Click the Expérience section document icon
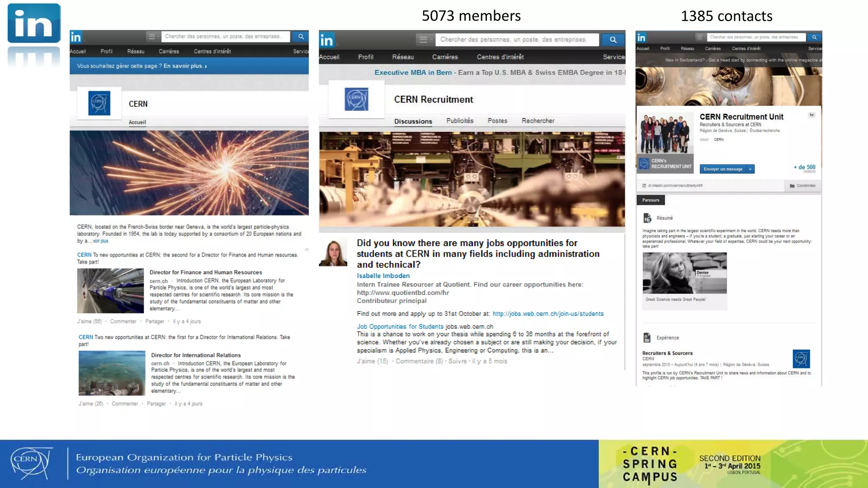 tap(647, 338)
